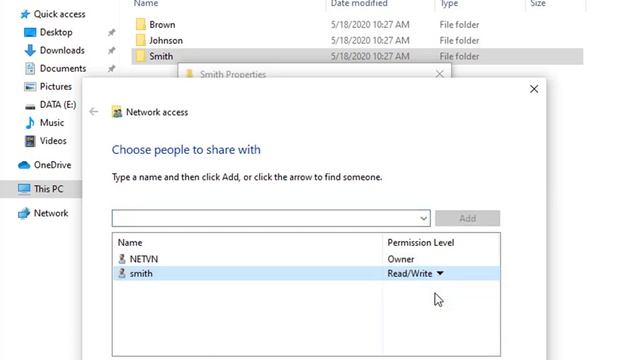Viewport: 640px width, 360px height.
Task: Sort by the Name column header in Explorer
Action: pyautogui.click(x=146, y=3)
